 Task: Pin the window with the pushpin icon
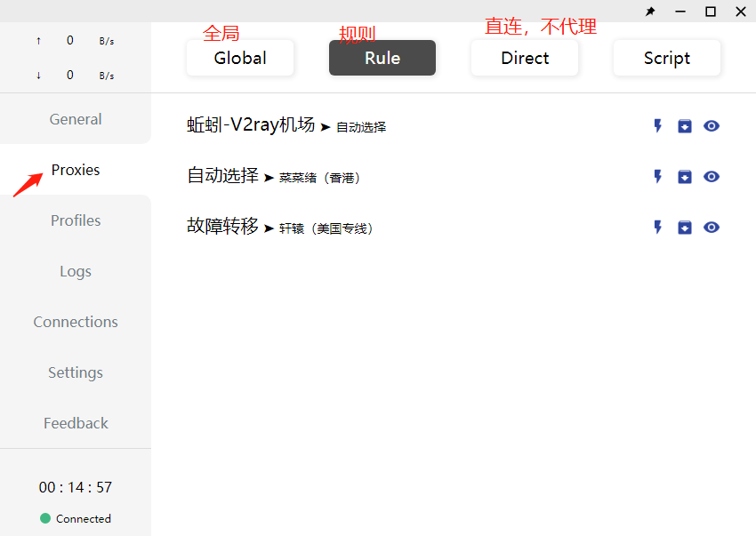(x=650, y=12)
